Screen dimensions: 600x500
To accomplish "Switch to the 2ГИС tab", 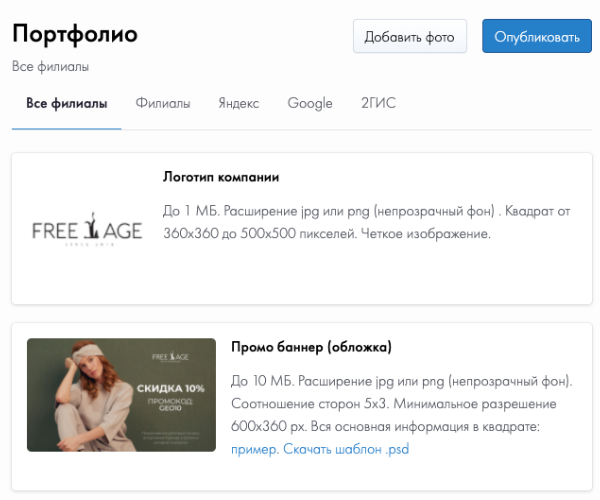I will (378, 103).
